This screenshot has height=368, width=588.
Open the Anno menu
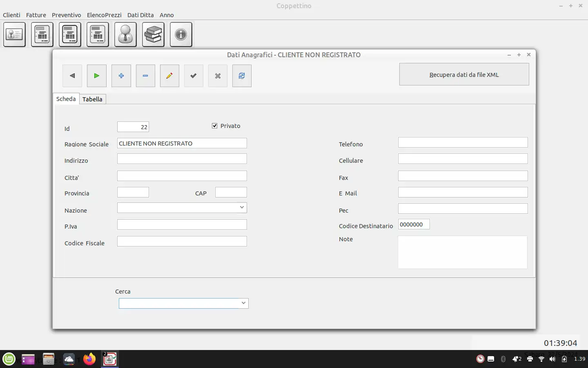167,15
